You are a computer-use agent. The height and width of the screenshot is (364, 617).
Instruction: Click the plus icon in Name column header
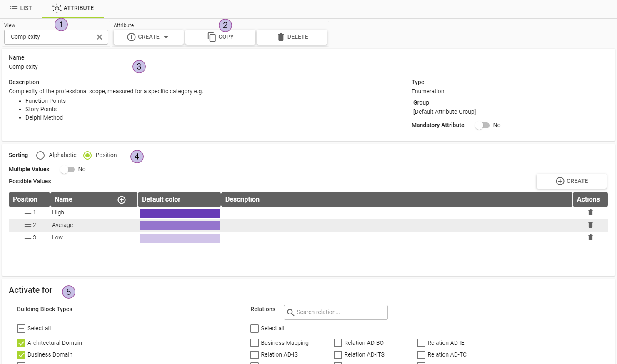point(122,200)
